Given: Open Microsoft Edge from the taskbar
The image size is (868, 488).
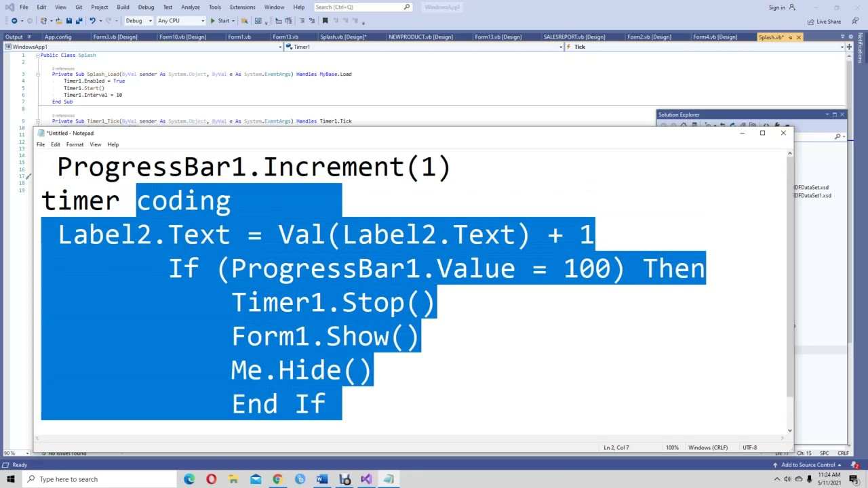Looking at the screenshot, I should 189,479.
